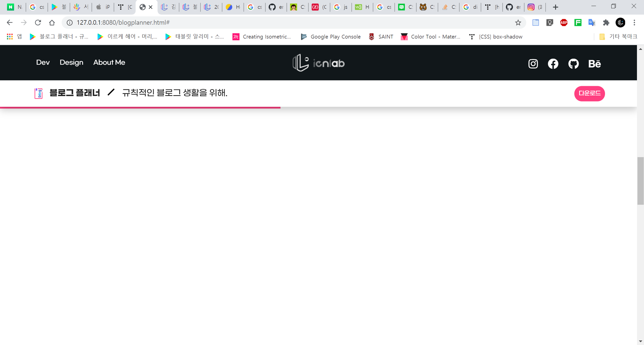Click the address bar URL field
644x345 pixels.
click(277, 23)
